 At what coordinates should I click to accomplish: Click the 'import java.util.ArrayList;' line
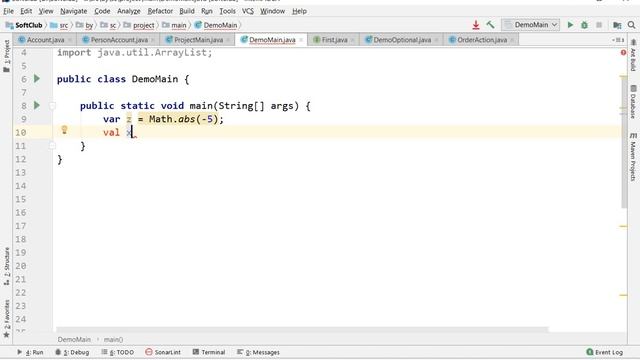click(x=135, y=53)
